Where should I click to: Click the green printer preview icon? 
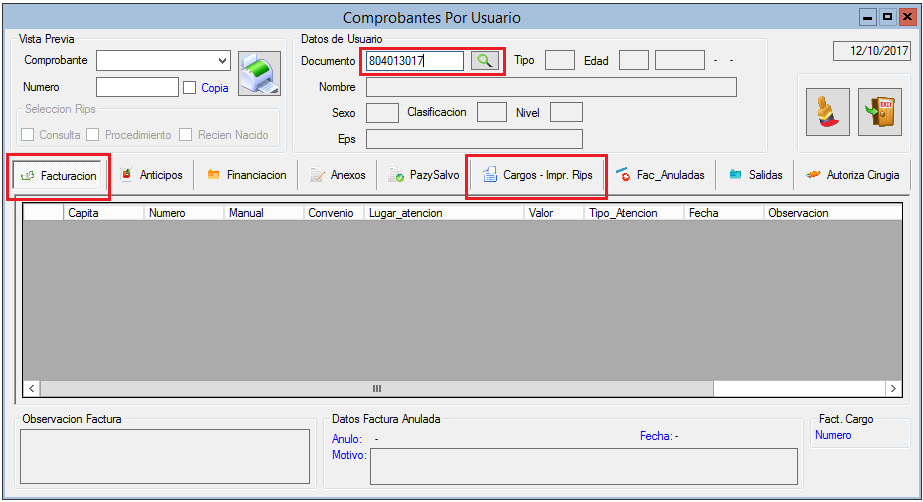pos(259,73)
